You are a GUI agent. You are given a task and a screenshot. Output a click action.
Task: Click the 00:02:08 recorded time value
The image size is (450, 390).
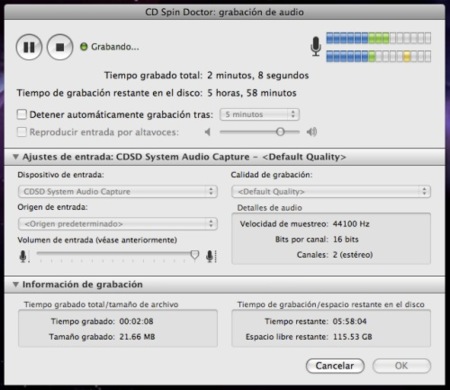click(x=136, y=321)
